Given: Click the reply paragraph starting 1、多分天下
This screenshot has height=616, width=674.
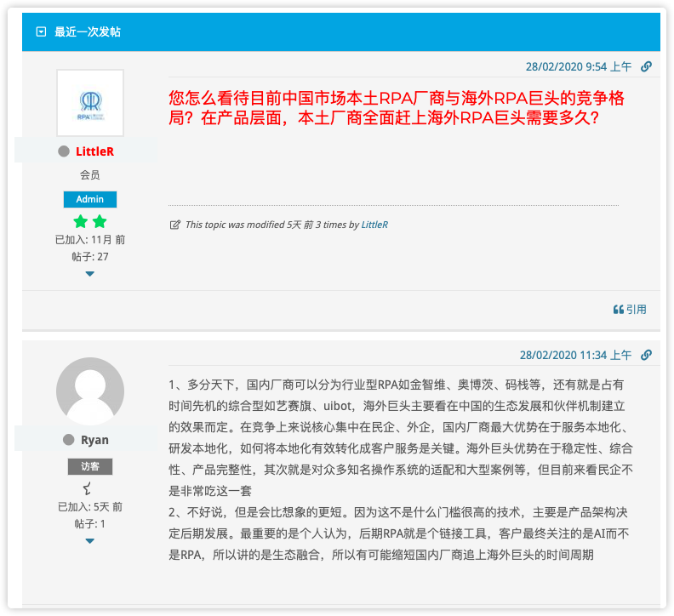Looking at the screenshot, I should (400, 438).
